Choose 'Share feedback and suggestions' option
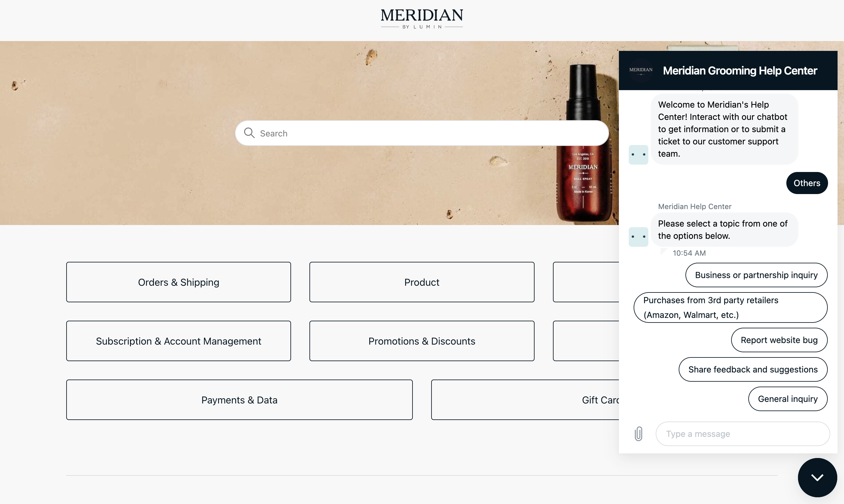Image resolution: width=844 pixels, height=504 pixels. (x=753, y=369)
